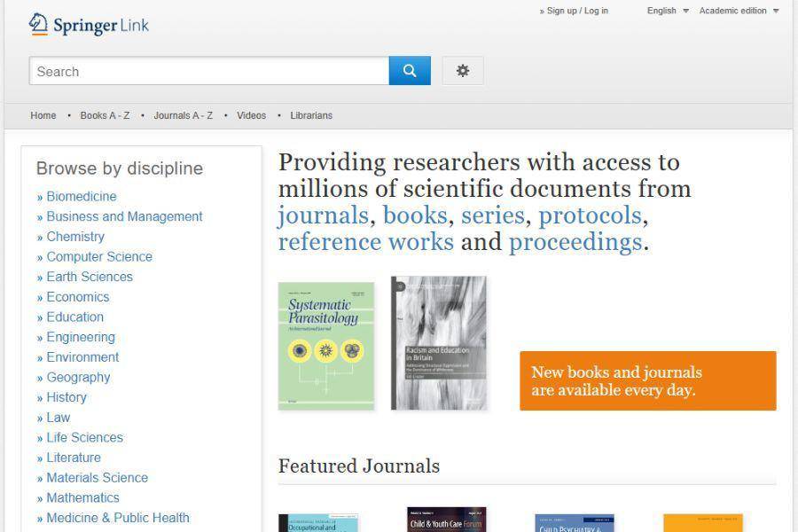Follow the journals link in headline
The image size is (798, 532).
click(323, 215)
